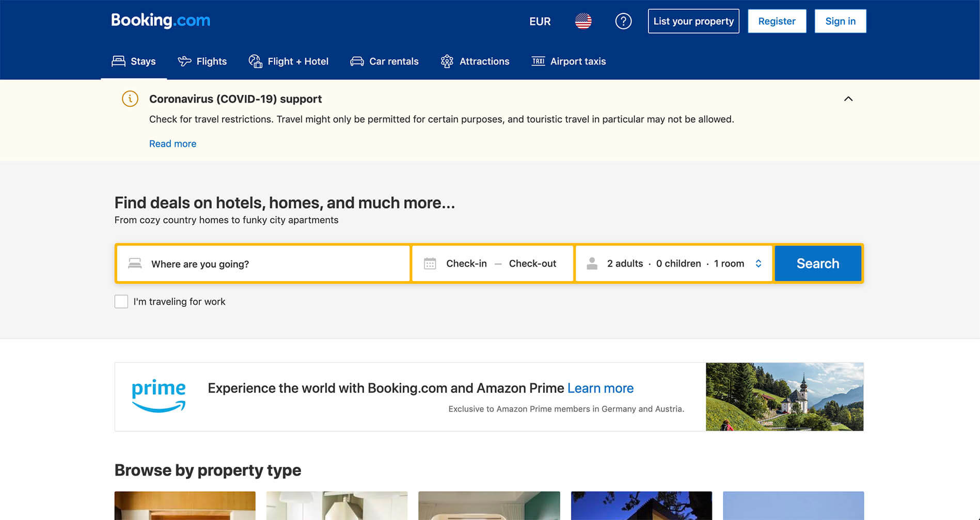
Task: Click the calendar icon beside Check-in
Action: (430, 264)
